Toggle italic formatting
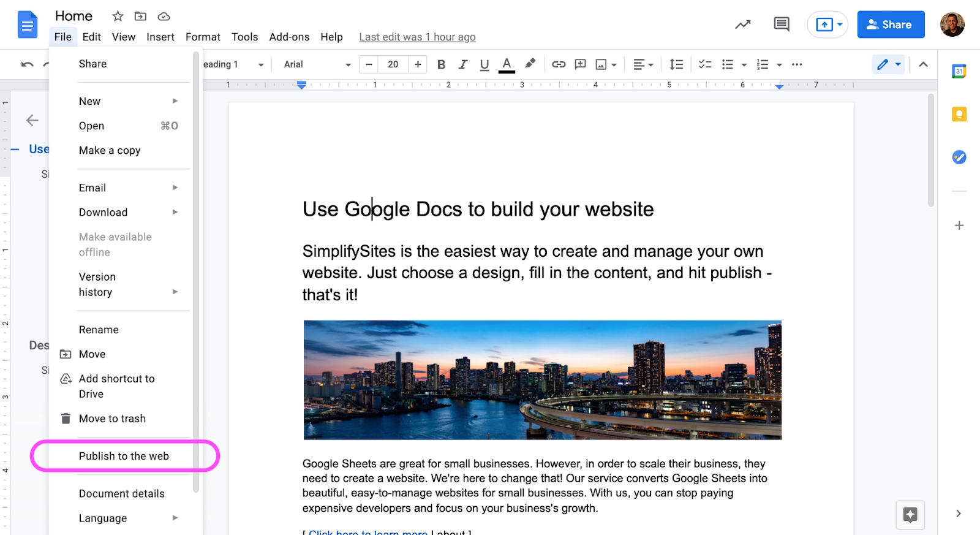The height and width of the screenshot is (535, 980). (463, 64)
